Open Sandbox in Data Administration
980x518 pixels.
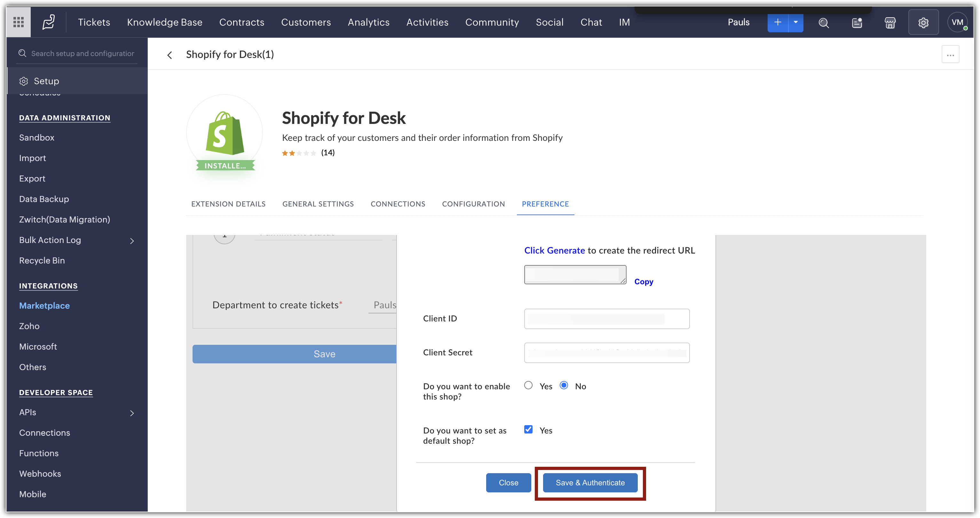[36, 137]
